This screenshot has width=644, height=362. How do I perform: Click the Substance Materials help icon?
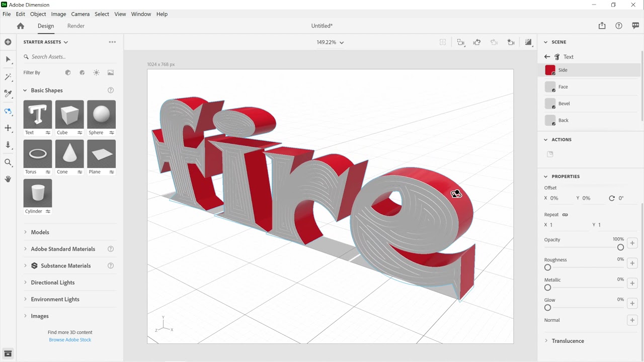[111, 265]
